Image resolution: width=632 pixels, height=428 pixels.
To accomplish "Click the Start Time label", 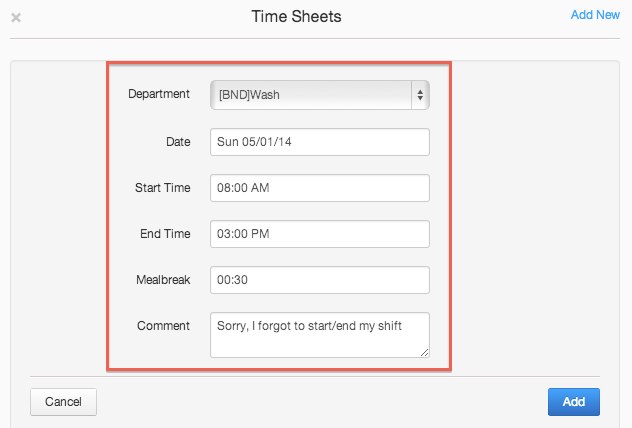I will pos(162,188).
